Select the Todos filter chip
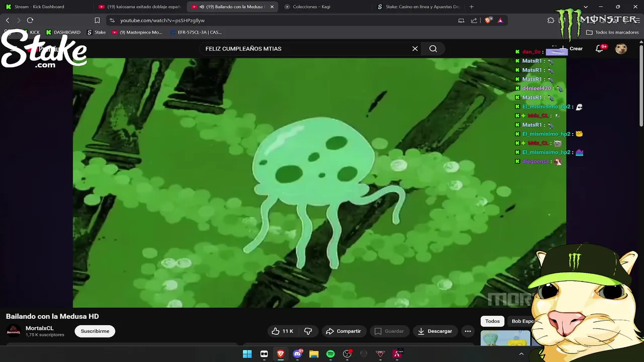 (493, 321)
